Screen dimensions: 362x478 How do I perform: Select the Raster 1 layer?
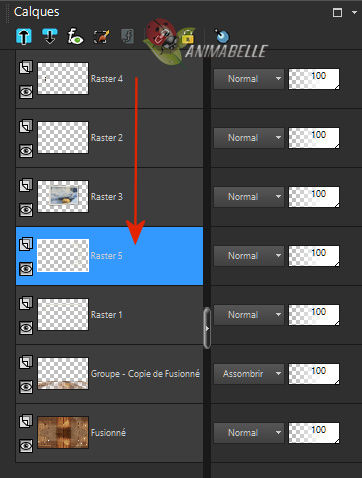(109, 315)
